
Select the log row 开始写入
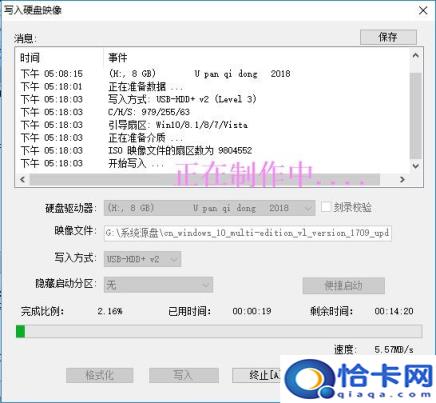[x=213, y=163]
